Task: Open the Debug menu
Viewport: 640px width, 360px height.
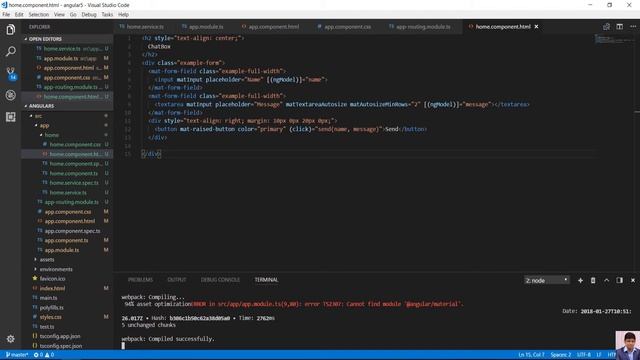Action: pos(89,14)
